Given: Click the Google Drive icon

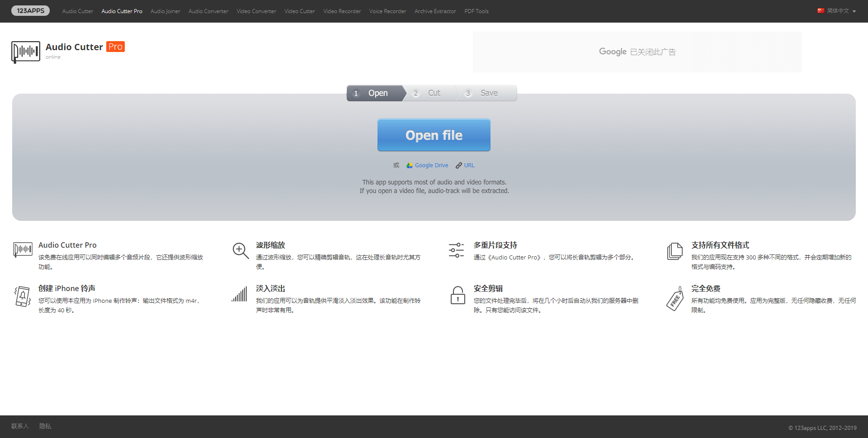Looking at the screenshot, I should (x=410, y=165).
